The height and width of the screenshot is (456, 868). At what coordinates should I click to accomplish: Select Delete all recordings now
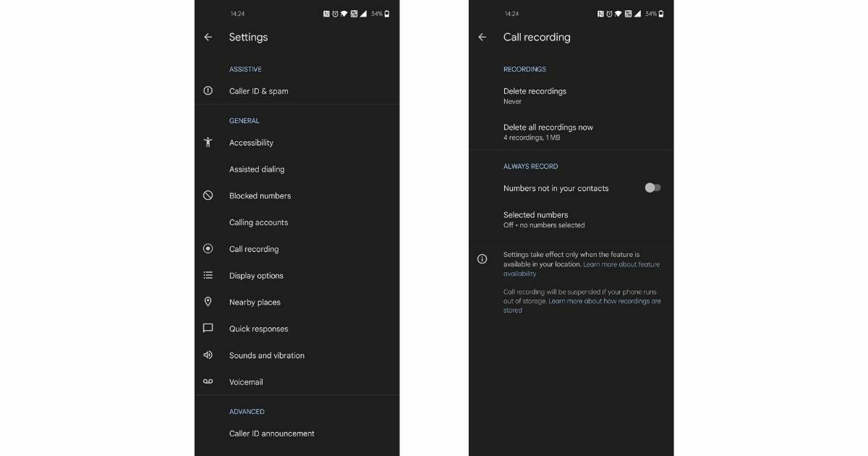(571, 132)
